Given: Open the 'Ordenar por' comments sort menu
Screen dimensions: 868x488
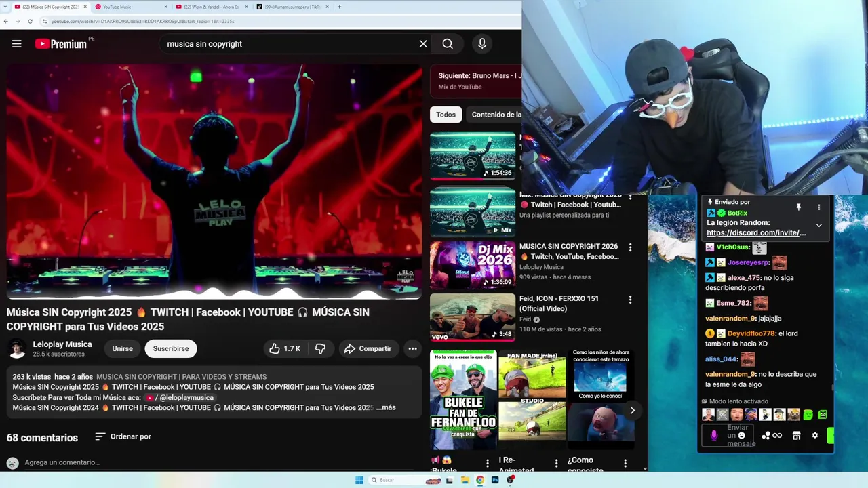Looking at the screenshot, I should pos(123,436).
